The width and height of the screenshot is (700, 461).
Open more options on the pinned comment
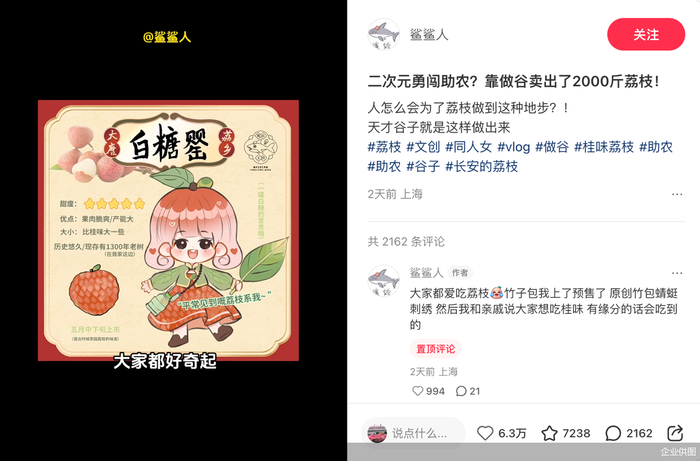(677, 273)
